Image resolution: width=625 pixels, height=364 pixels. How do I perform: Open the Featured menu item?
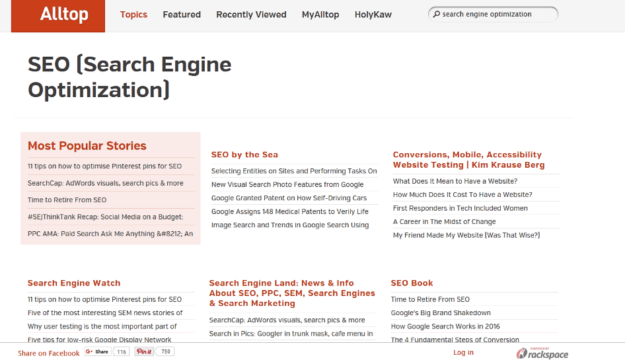tap(182, 15)
